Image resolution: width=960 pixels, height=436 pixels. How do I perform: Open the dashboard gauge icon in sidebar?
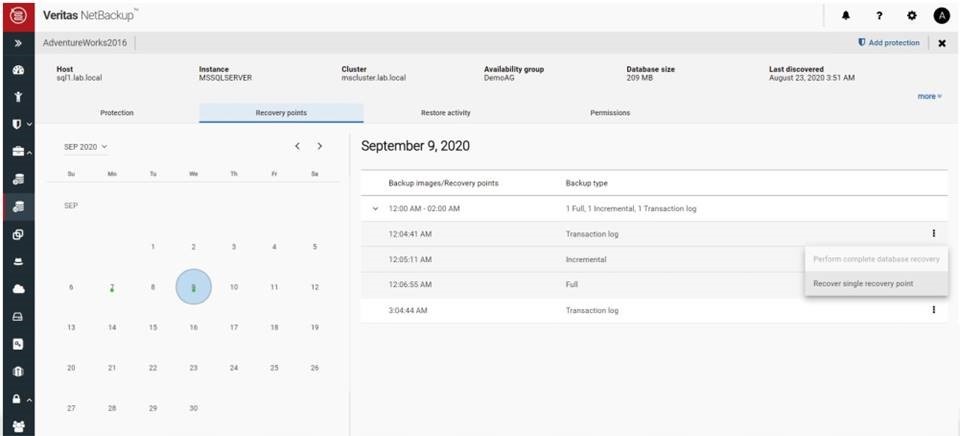[x=18, y=70]
